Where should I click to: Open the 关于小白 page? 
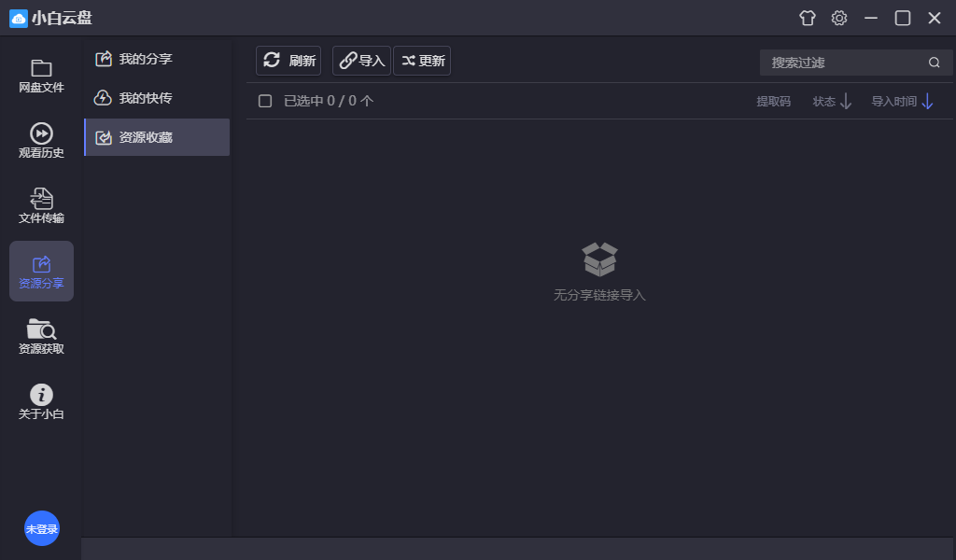[x=40, y=399]
